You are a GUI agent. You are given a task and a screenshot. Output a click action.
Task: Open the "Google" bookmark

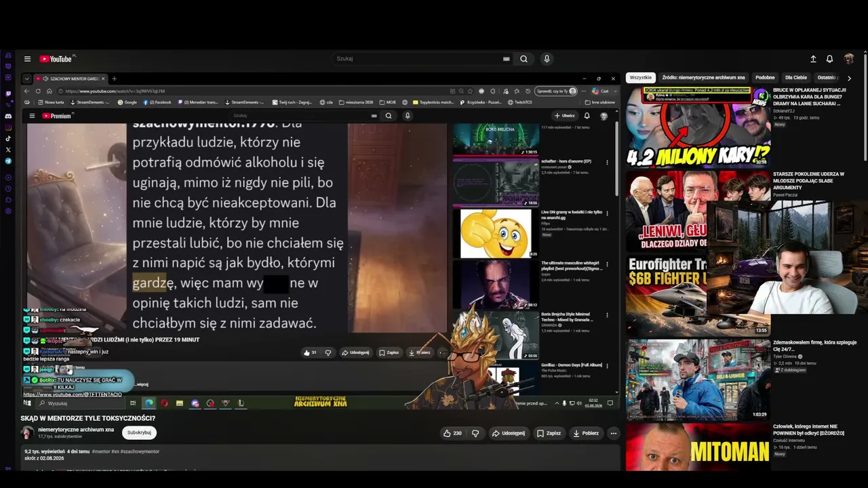pyautogui.click(x=127, y=102)
